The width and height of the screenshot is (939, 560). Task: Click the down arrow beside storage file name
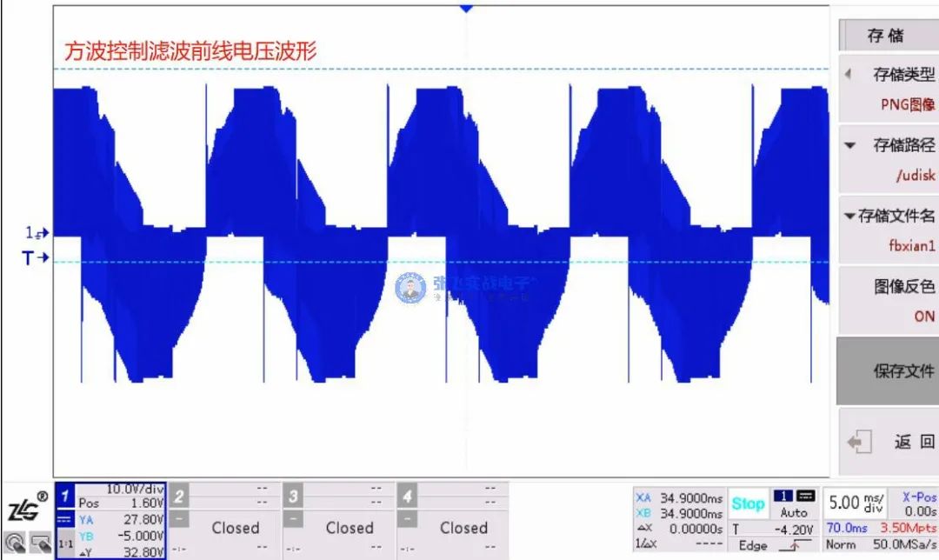(849, 217)
